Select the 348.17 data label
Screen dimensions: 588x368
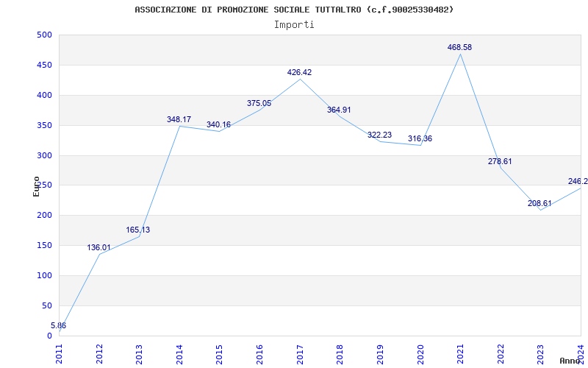coord(179,119)
